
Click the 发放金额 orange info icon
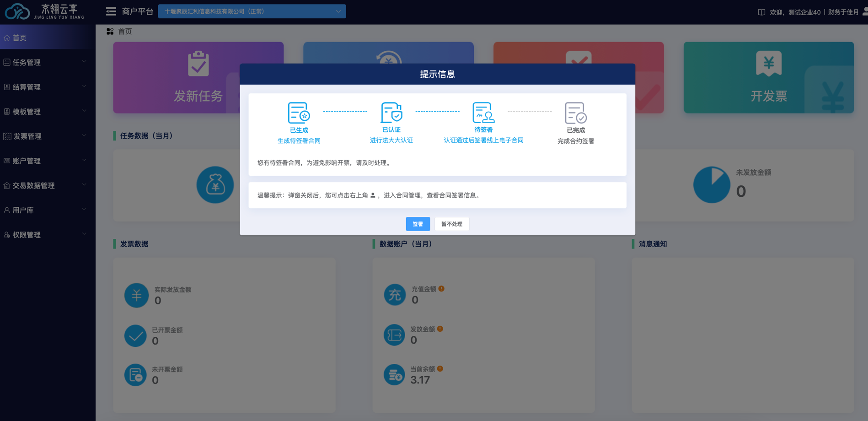pos(440,329)
